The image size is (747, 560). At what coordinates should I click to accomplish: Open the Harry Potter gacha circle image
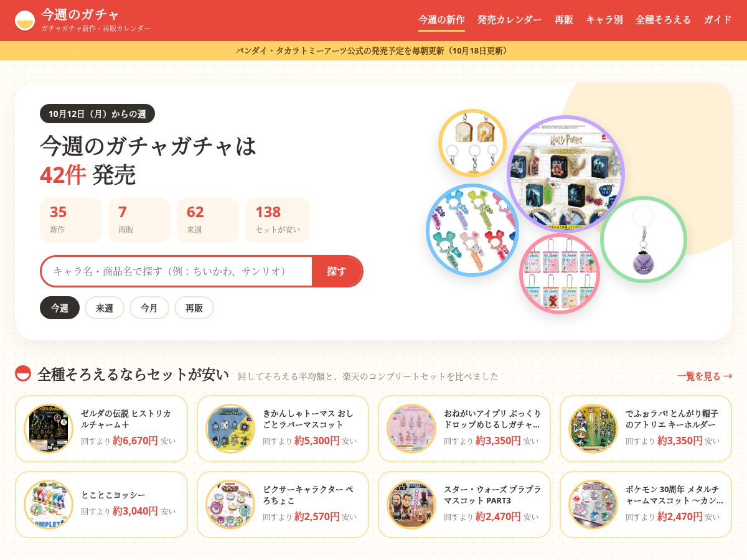[566, 174]
